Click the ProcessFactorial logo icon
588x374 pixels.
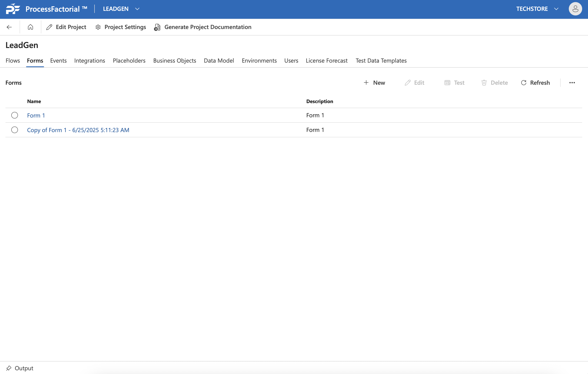click(x=13, y=9)
